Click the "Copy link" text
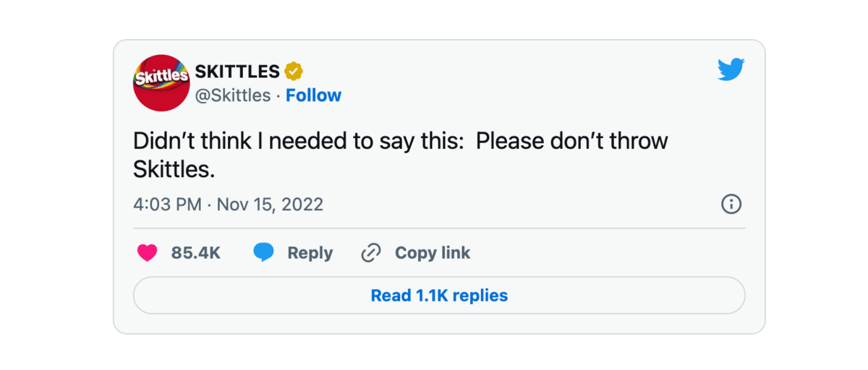 tap(432, 253)
